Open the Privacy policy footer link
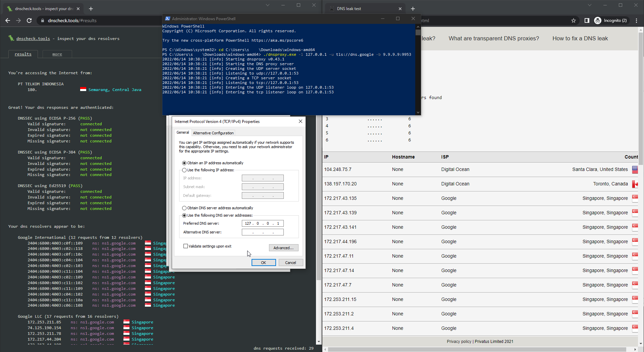644x352 pixels. click(459, 342)
